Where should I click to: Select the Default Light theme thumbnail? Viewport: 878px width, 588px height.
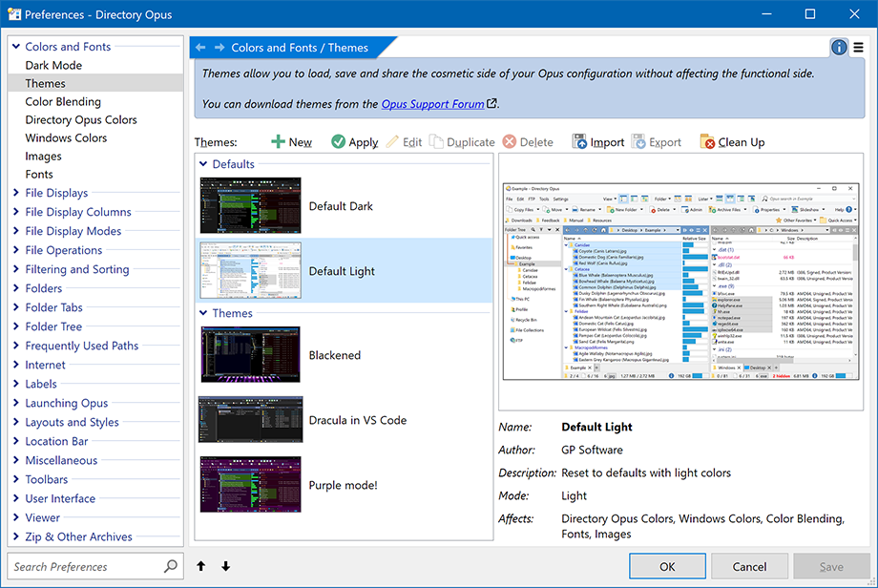coord(250,270)
